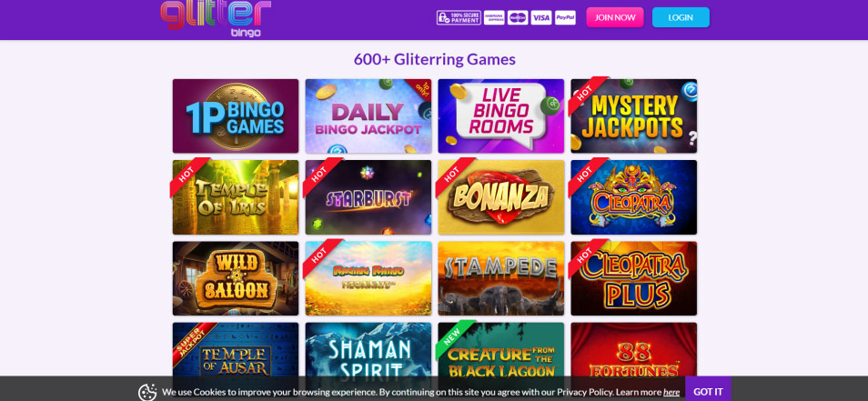The width and height of the screenshot is (868, 401).
Task: Click the Visa card icon
Action: click(540, 17)
